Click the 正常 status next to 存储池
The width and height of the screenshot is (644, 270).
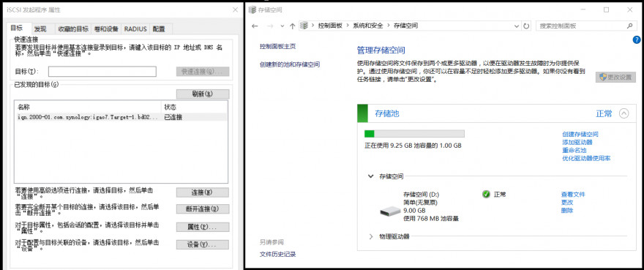point(604,114)
